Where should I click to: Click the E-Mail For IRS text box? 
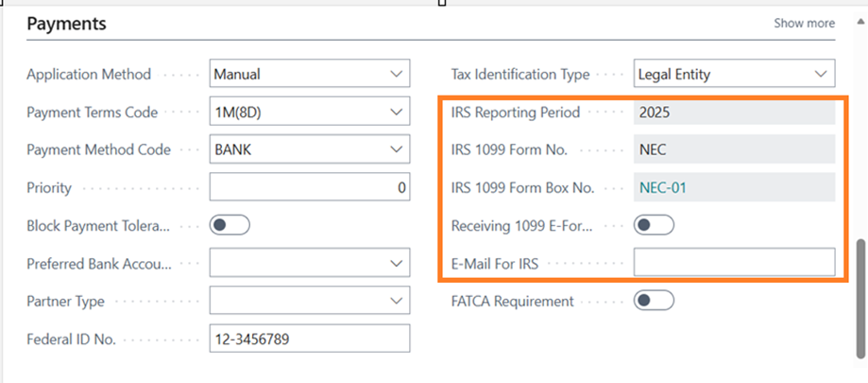(x=734, y=263)
